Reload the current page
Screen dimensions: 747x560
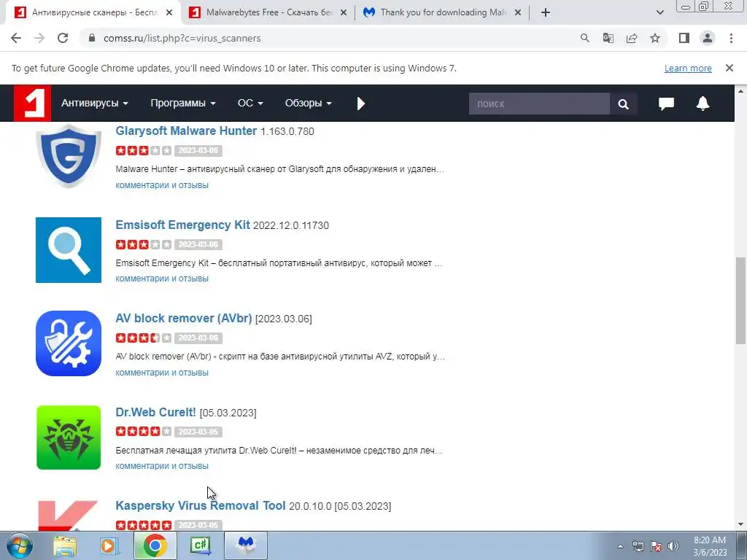pos(63,38)
